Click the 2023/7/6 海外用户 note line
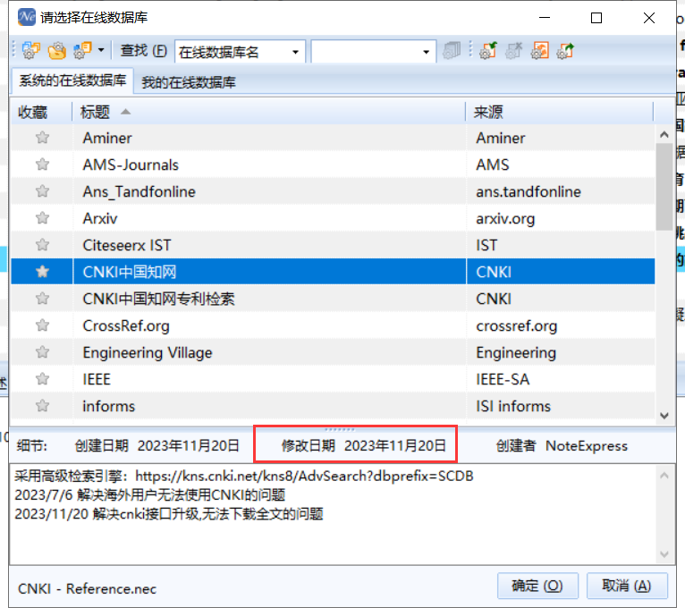The height and width of the screenshot is (616, 685). 150,495
